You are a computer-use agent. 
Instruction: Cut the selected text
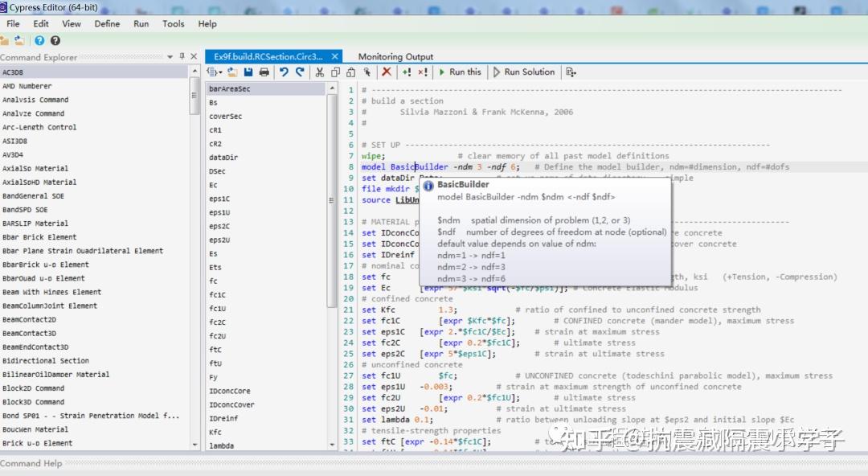318,72
